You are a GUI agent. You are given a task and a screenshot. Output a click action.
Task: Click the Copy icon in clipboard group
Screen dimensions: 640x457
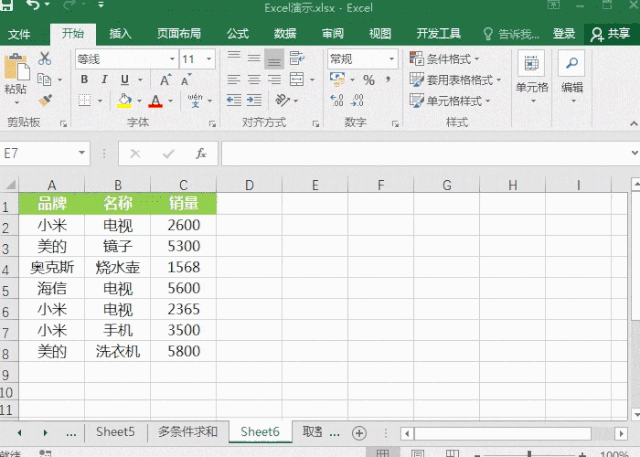click(x=44, y=79)
